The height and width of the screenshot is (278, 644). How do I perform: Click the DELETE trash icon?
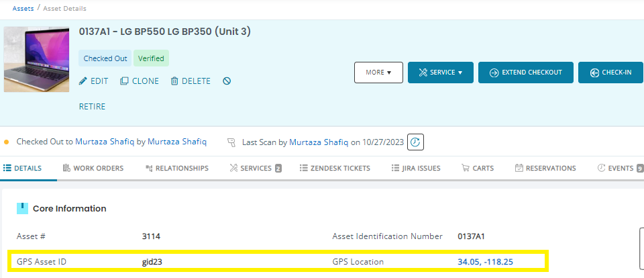point(174,81)
